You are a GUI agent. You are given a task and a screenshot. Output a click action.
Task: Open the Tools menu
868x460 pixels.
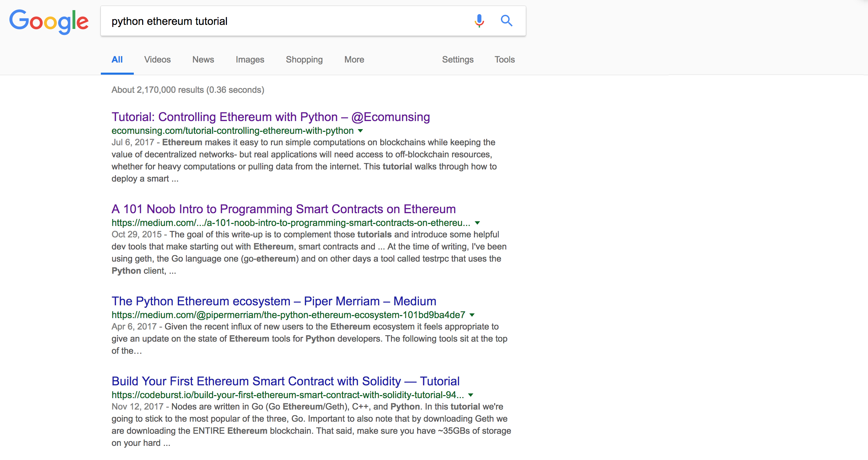click(504, 59)
